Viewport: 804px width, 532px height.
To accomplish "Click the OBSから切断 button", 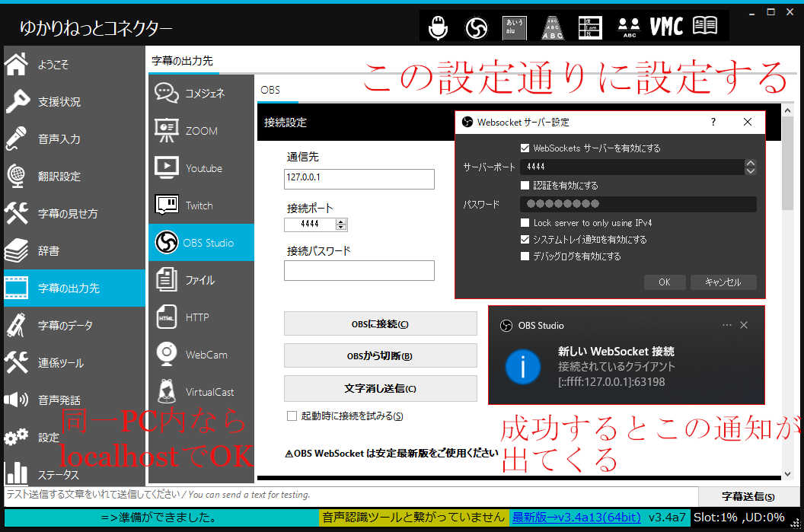I will (x=381, y=355).
